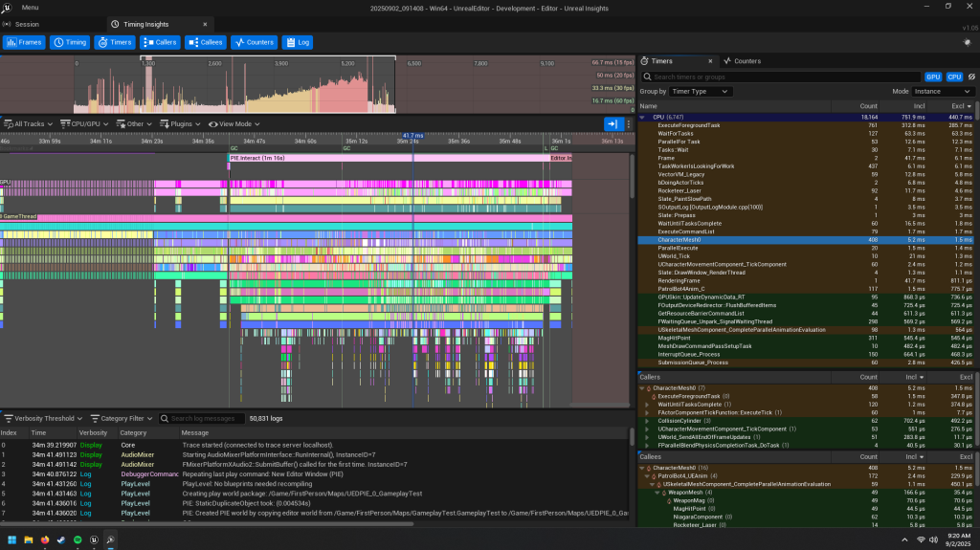This screenshot has height=550, width=980.
Task: Click the magnifier icon in timers search
Action: [x=648, y=77]
